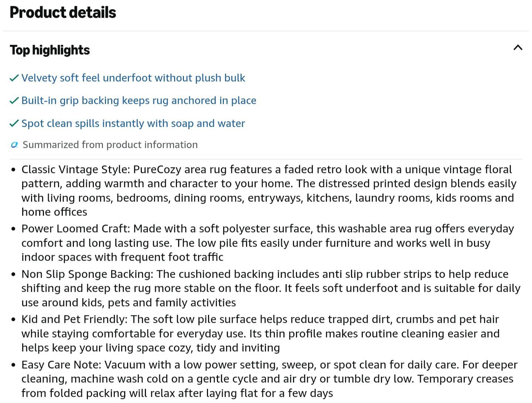The width and height of the screenshot is (532, 403).
Task: Open the Built-in grip backing highlight link
Action: pyautogui.click(x=139, y=101)
